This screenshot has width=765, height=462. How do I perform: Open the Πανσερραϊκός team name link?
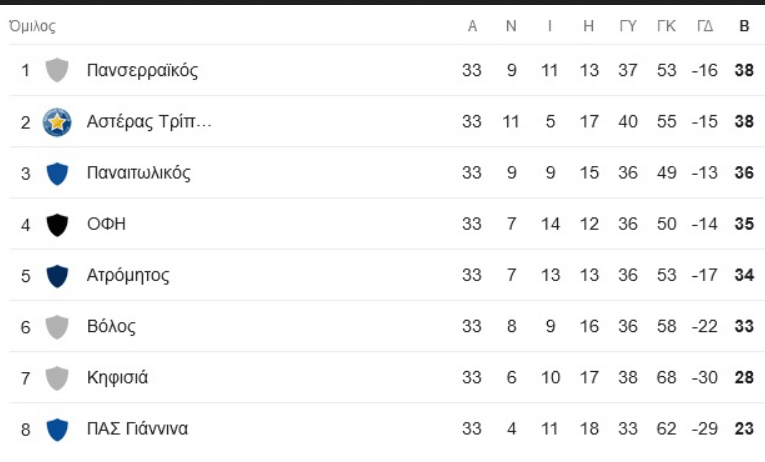[x=142, y=71]
